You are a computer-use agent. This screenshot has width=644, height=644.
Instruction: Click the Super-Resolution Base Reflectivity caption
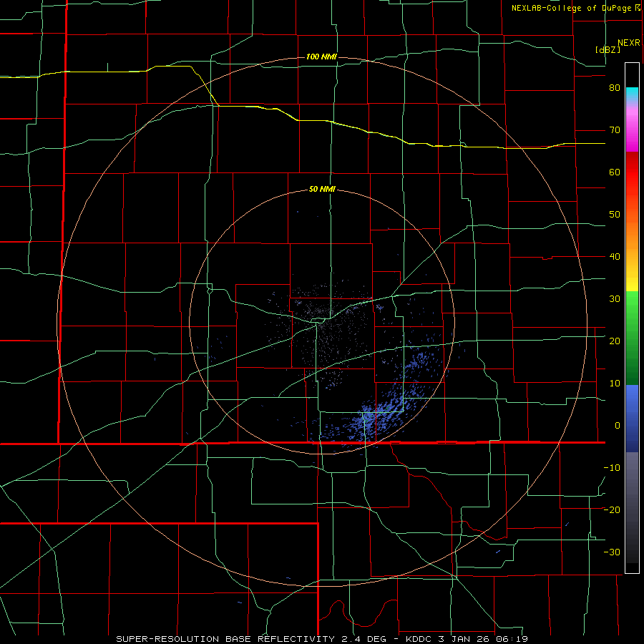321,639
